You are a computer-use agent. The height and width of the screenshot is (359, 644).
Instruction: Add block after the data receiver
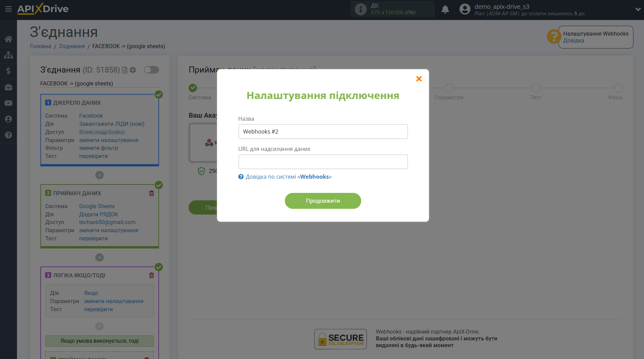[99, 258]
